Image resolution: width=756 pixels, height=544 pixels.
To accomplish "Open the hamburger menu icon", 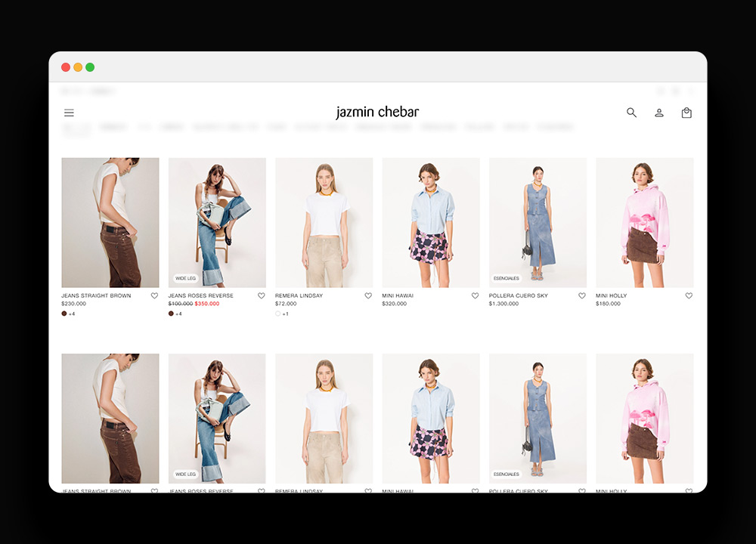I will click(69, 113).
